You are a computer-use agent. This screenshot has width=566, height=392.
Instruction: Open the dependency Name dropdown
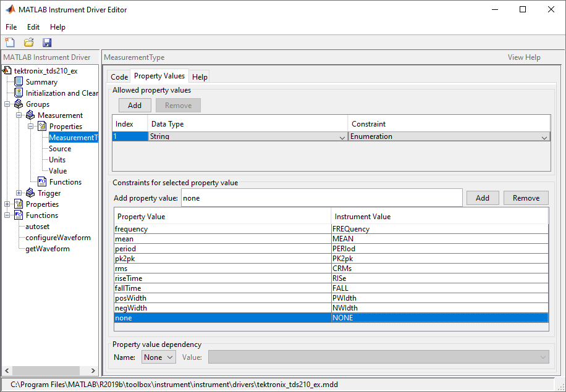(159, 357)
